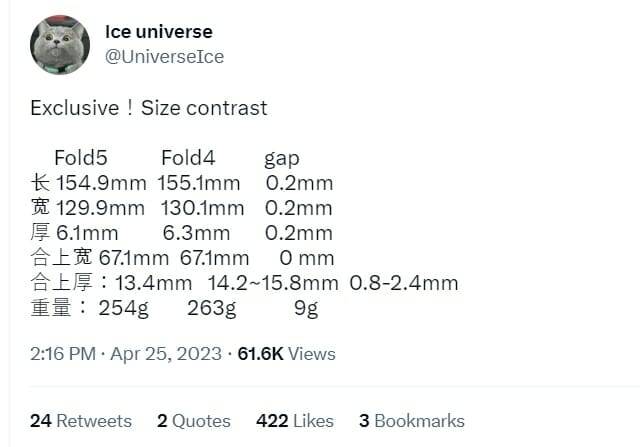Click the 9g weight difference
This screenshot has width=640, height=447.
305,308
